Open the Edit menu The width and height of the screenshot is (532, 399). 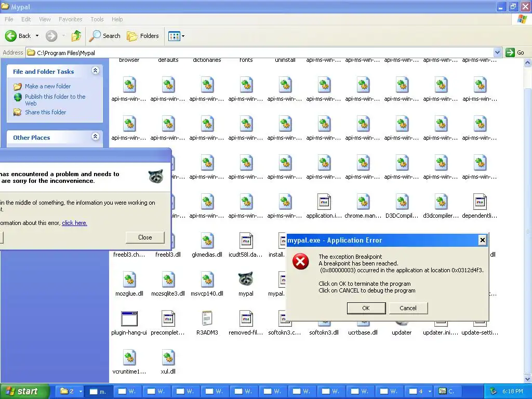tap(26, 19)
